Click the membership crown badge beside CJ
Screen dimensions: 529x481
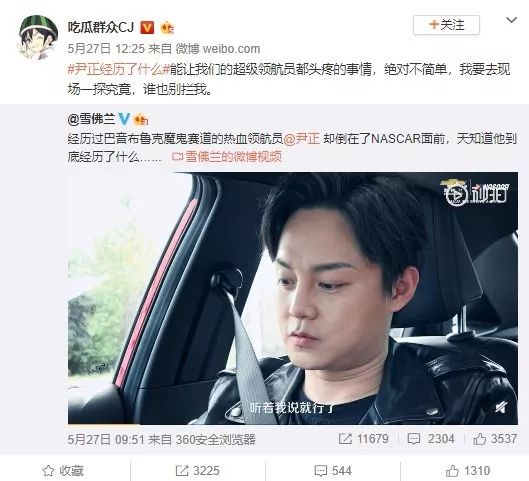click(167, 27)
